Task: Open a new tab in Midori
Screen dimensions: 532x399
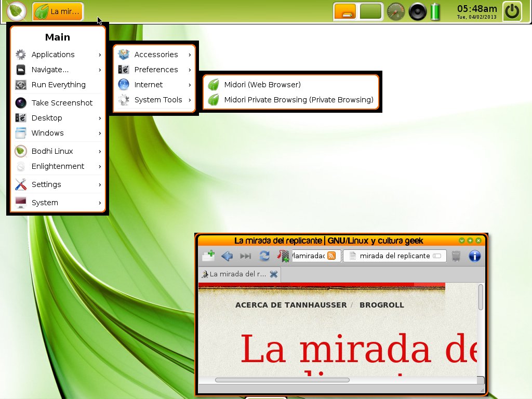Action: tap(208, 256)
